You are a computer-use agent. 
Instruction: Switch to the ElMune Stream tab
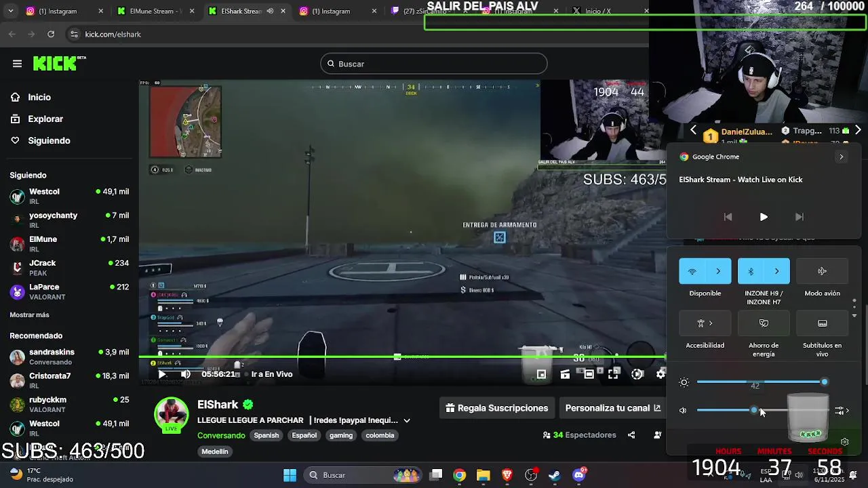[156, 11]
